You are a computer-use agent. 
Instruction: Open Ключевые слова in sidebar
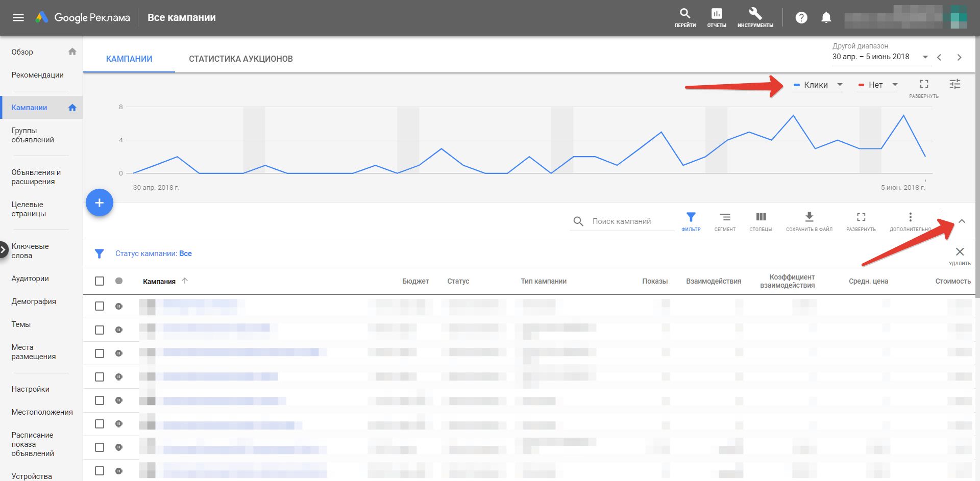[x=30, y=250]
